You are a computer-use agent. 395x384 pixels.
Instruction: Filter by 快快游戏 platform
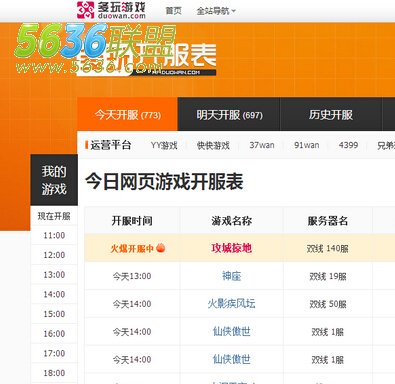point(213,145)
